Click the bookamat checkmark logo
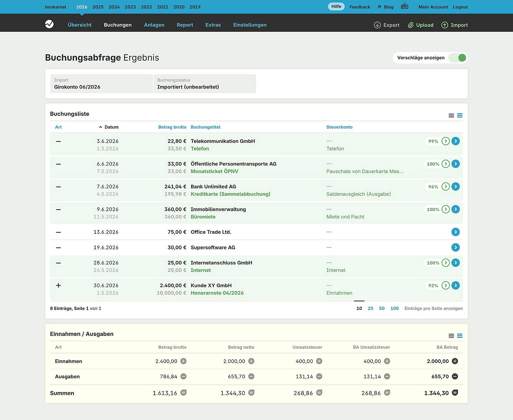Image resolution: width=513 pixels, height=420 pixels. [x=49, y=24]
